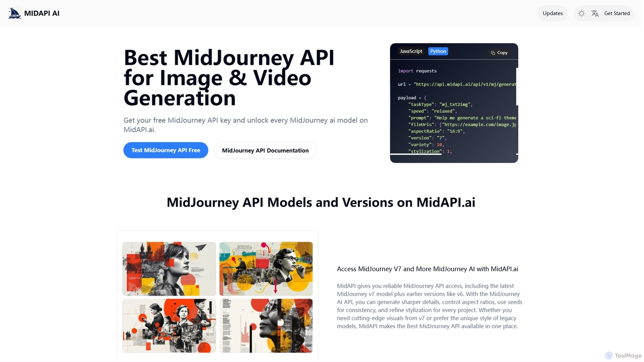This screenshot has width=644, height=362.
Task: Click the url assignment code line
Action: pyautogui.click(x=457, y=84)
